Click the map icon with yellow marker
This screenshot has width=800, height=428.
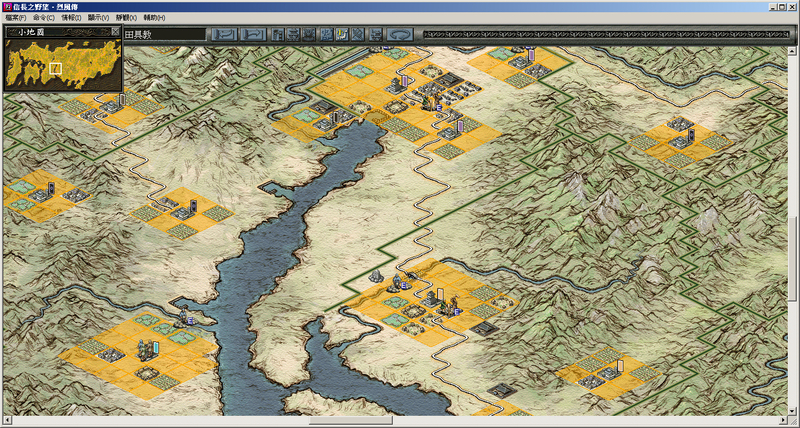[342, 34]
